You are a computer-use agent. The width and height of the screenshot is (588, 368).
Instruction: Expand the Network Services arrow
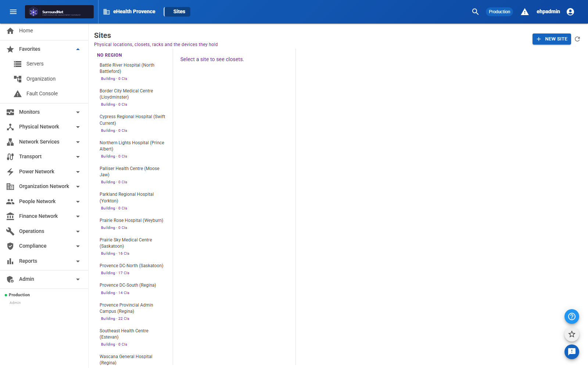(x=78, y=142)
